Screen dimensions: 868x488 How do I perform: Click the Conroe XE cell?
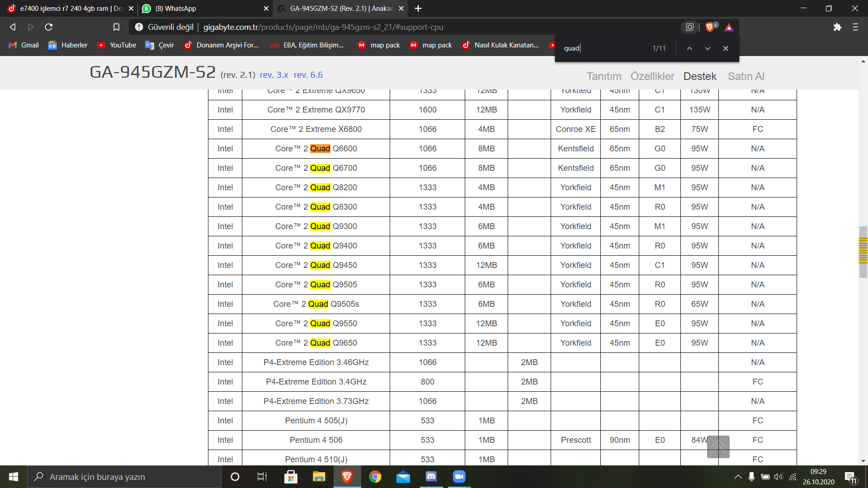(576, 129)
